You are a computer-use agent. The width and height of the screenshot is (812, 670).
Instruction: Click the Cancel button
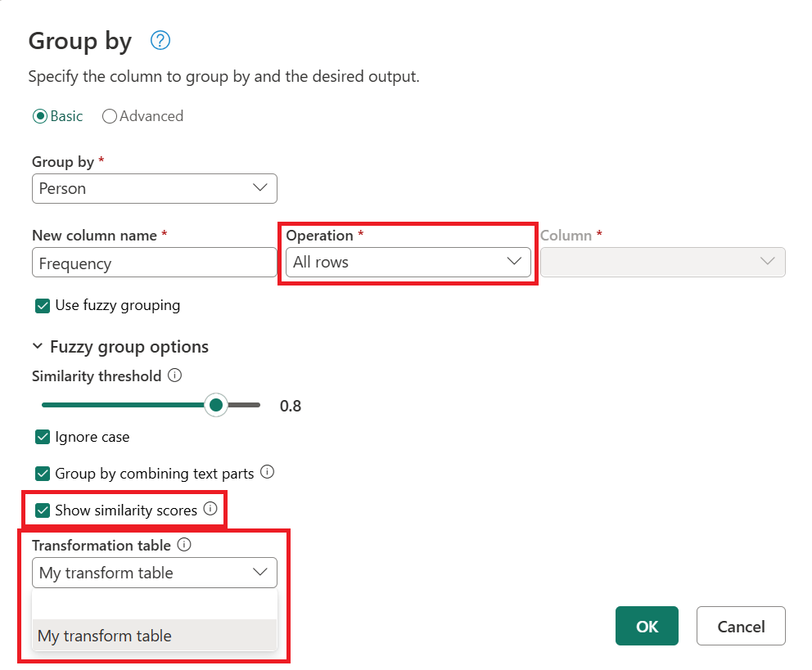[x=740, y=626]
